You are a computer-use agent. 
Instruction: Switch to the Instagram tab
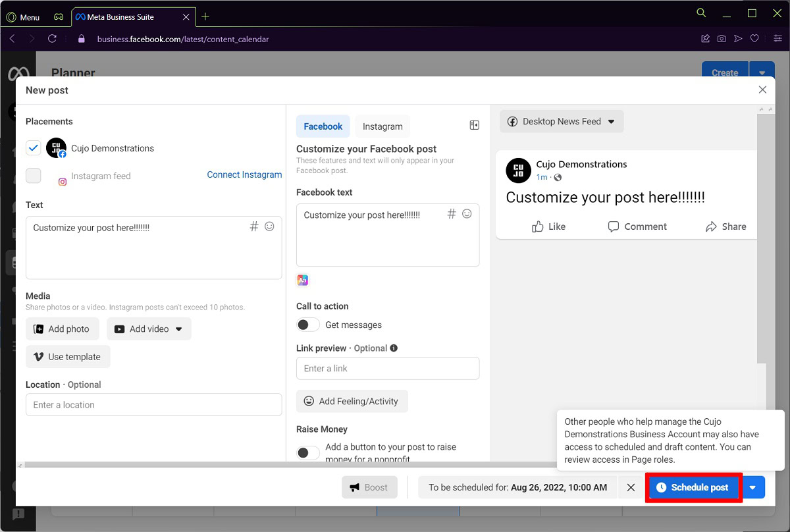pos(382,126)
